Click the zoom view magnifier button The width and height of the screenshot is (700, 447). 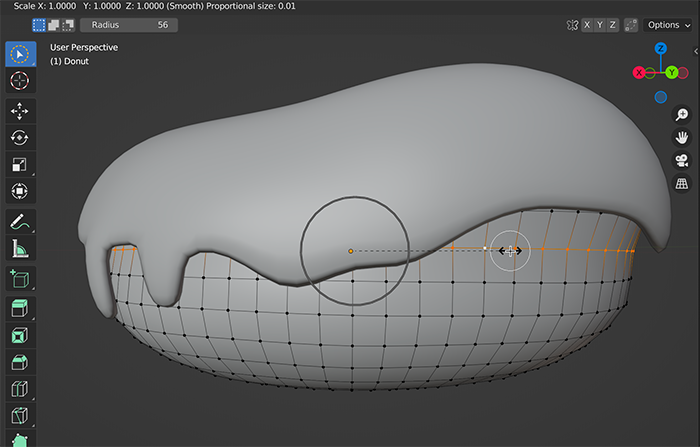(682, 115)
